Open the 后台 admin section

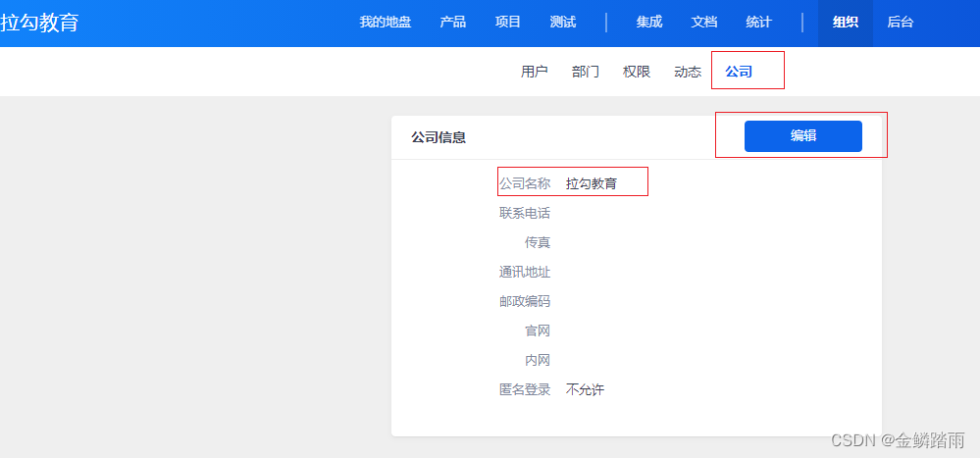pyautogui.click(x=900, y=23)
